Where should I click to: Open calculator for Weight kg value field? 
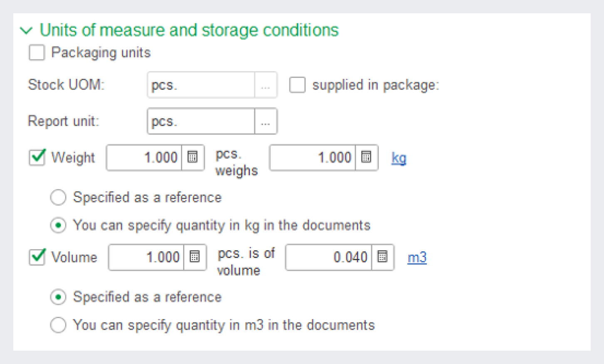coord(366,157)
